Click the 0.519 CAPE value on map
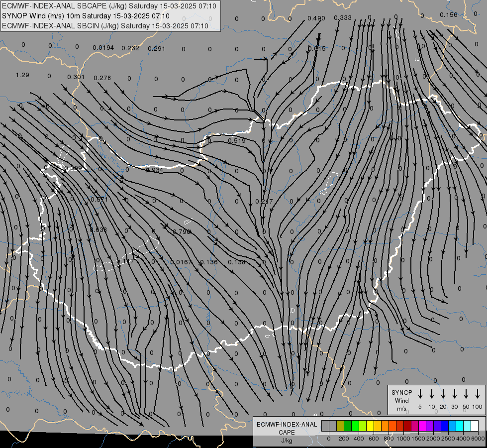This screenshot has height=448, width=487. click(237, 140)
